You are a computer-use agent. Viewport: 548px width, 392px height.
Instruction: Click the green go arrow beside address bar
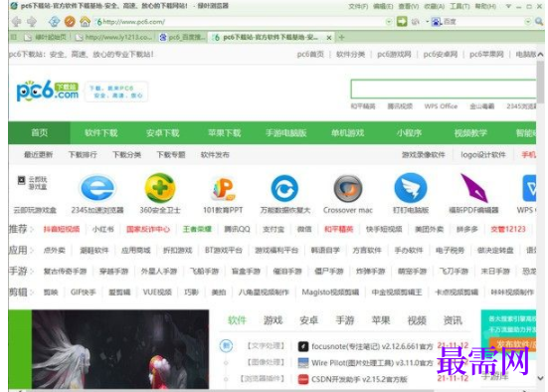[x=402, y=22]
